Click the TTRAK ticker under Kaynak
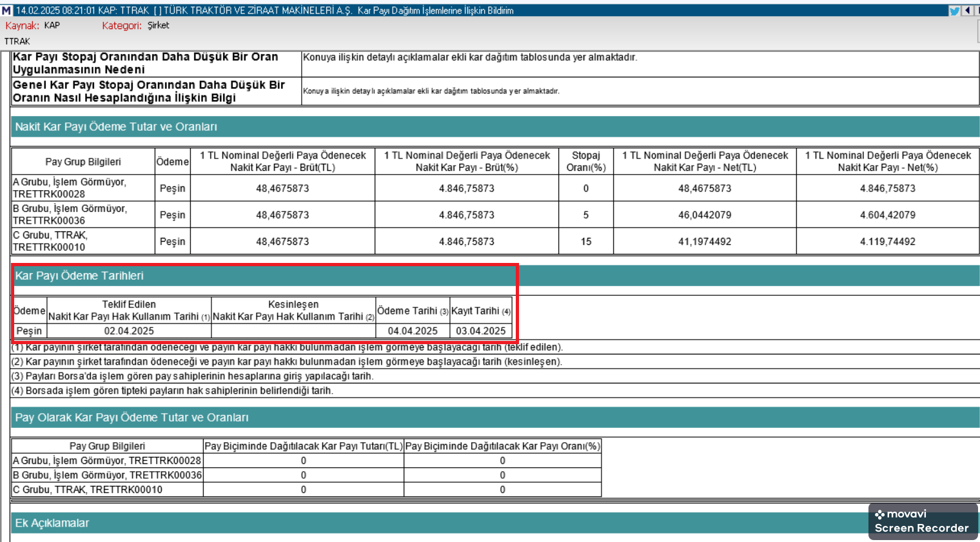This screenshot has width=980, height=542. click(x=17, y=41)
